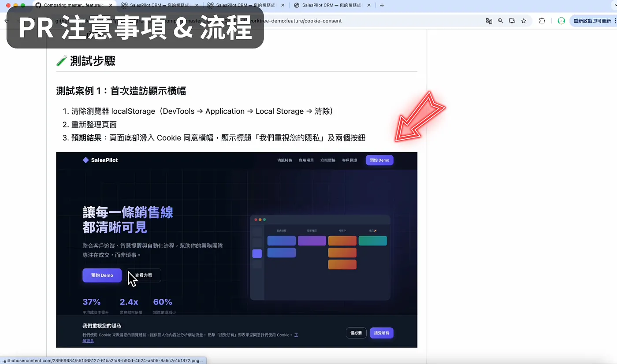Open the SalesPilot screenshot image
Viewport: 617px width, 364px height.
tap(237, 250)
